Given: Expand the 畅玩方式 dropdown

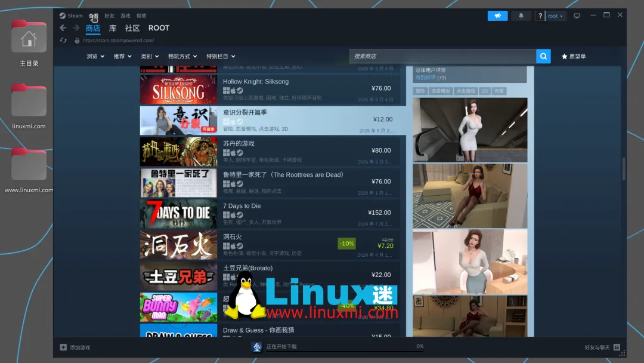Looking at the screenshot, I should [x=182, y=56].
